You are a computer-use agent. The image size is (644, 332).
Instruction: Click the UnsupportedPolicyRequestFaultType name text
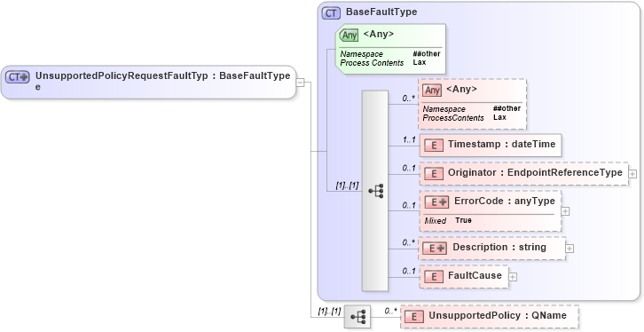pos(122,81)
